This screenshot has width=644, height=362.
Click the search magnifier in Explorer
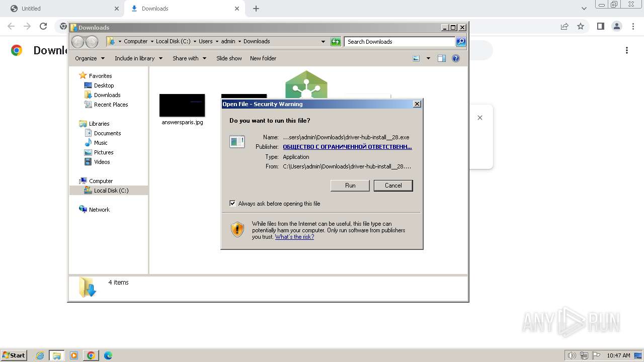tap(461, 42)
